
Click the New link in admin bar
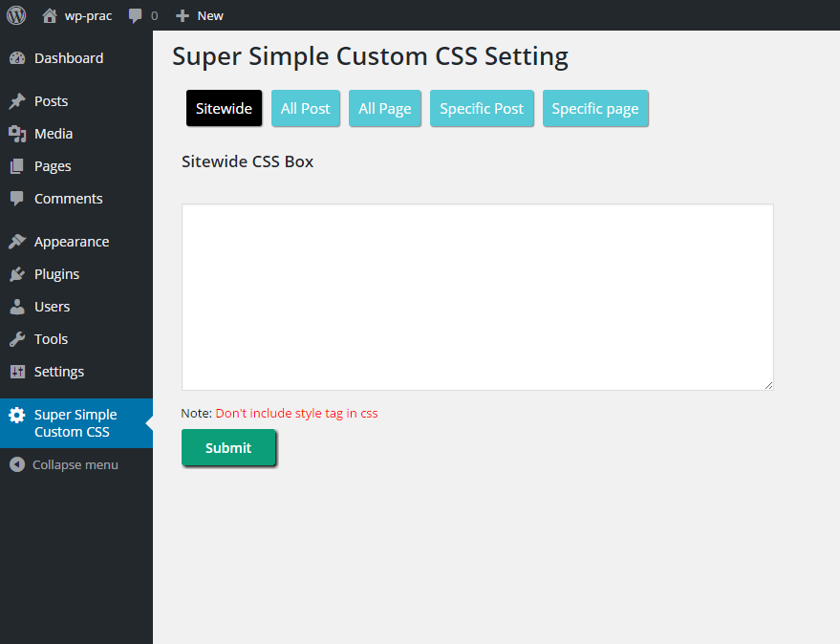coord(210,16)
